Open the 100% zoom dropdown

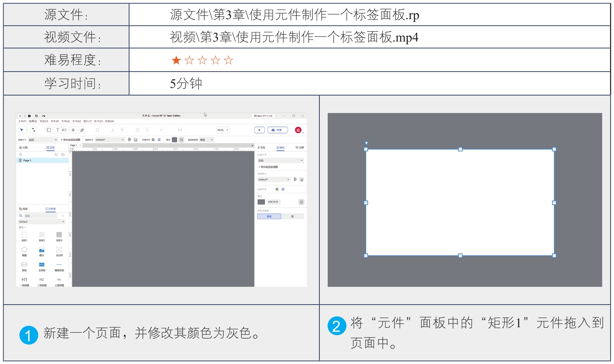coord(223,130)
